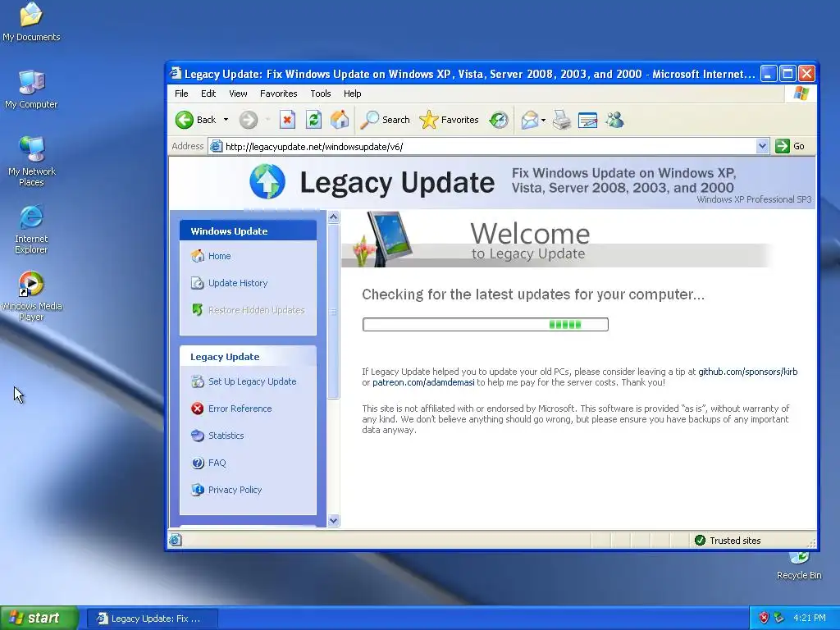This screenshot has height=630, width=840.
Task: Click the page icon in the status bar
Action: [176, 540]
